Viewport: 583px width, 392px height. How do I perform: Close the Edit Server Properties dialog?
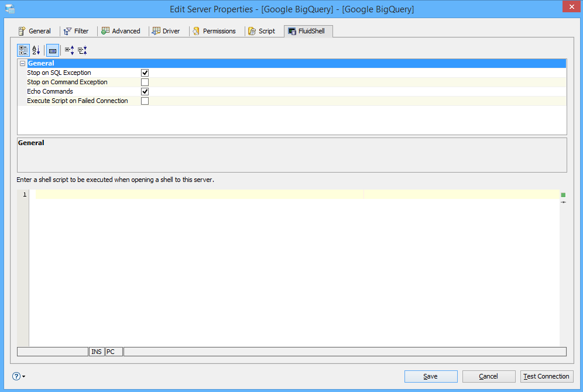[571, 6]
